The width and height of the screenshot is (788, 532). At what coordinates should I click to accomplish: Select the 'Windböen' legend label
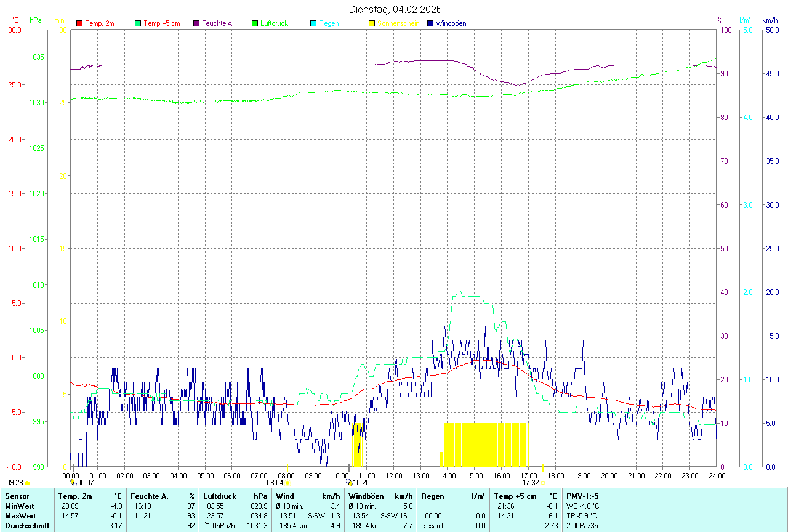pos(451,23)
